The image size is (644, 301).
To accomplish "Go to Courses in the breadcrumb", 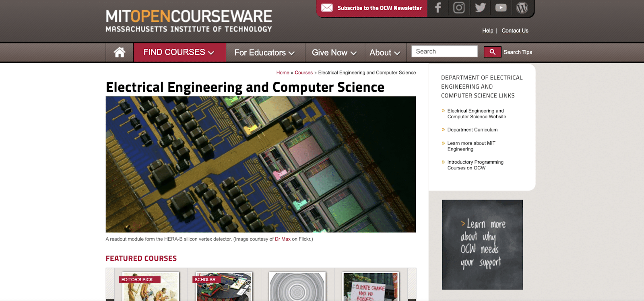I will (x=303, y=73).
